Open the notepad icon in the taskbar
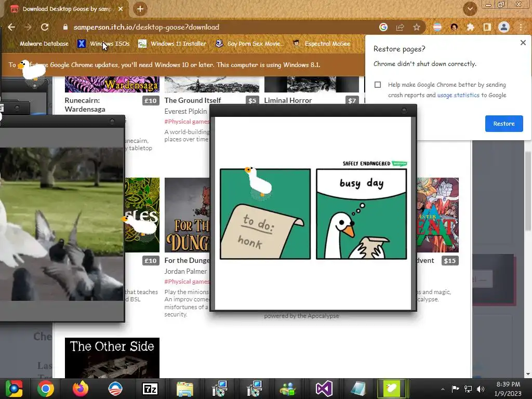Image resolution: width=532 pixels, height=399 pixels. (x=358, y=389)
